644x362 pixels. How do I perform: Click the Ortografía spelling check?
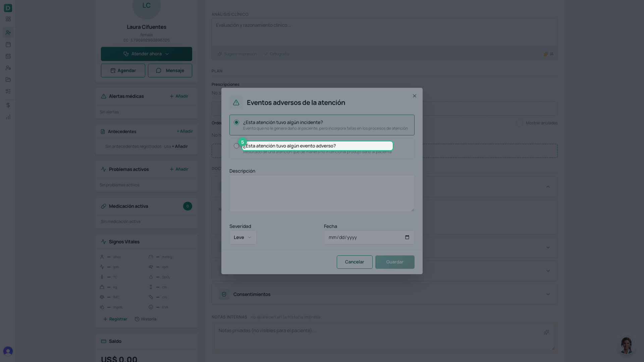coord(276,54)
